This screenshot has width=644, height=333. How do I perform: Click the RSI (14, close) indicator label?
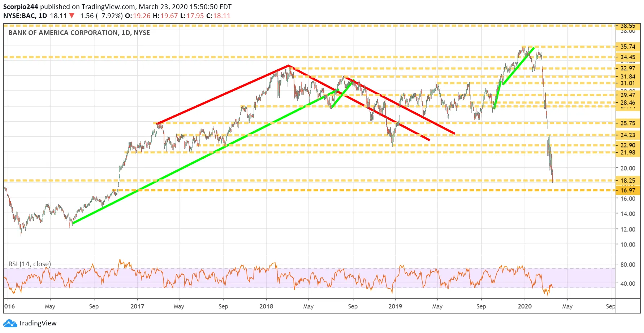point(30,264)
